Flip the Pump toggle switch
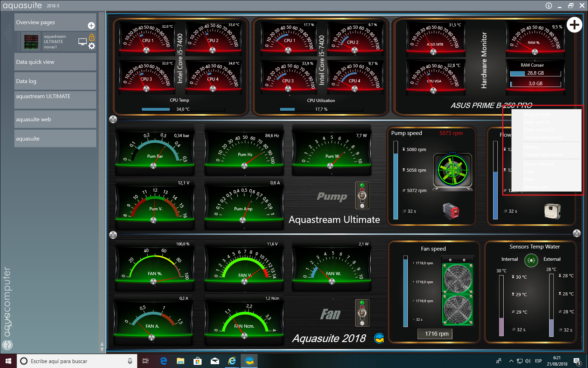The image size is (588, 368). (x=362, y=195)
